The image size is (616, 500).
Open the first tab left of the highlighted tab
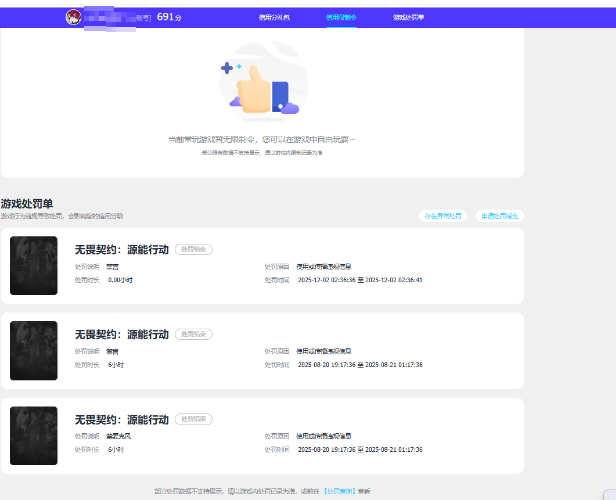(x=274, y=17)
